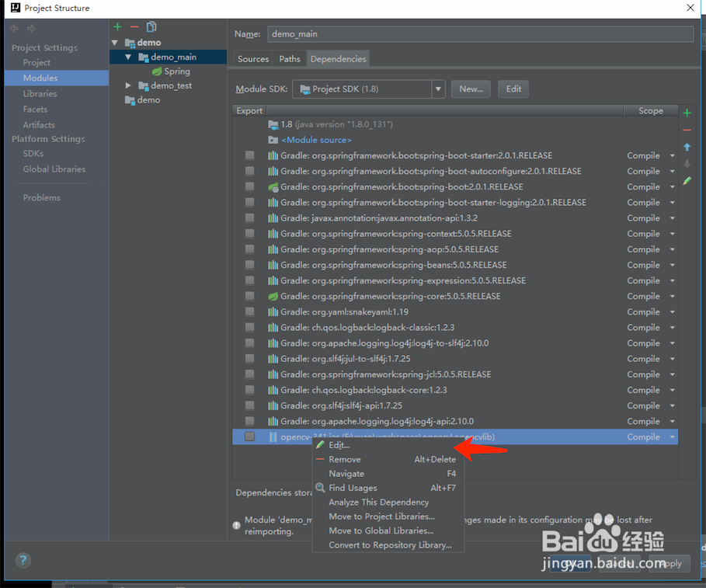Click Edit button next to SDK

[x=513, y=89]
